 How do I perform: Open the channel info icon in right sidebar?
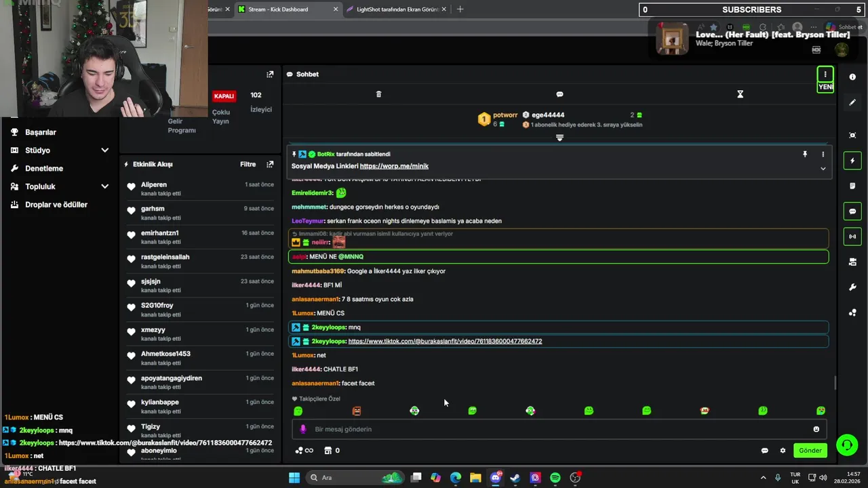pos(852,77)
